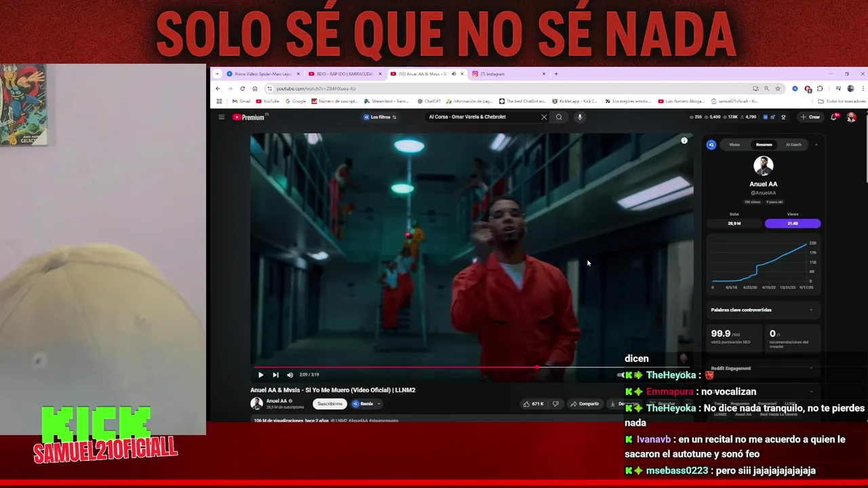Open the YouTube guide hamburger menu
The height and width of the screenshot is (488, 868).
[221, 117]
